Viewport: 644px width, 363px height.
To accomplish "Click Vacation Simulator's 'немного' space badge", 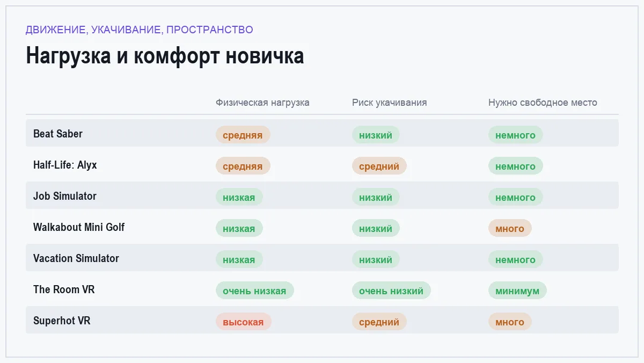I will click(516, 259).
